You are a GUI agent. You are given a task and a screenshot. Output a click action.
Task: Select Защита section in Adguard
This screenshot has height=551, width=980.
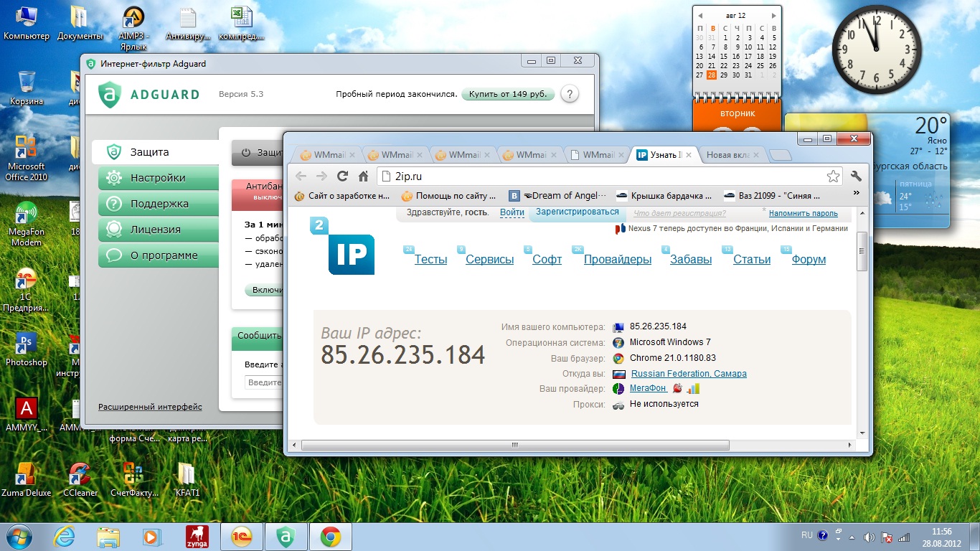click(x=155, y=152)
